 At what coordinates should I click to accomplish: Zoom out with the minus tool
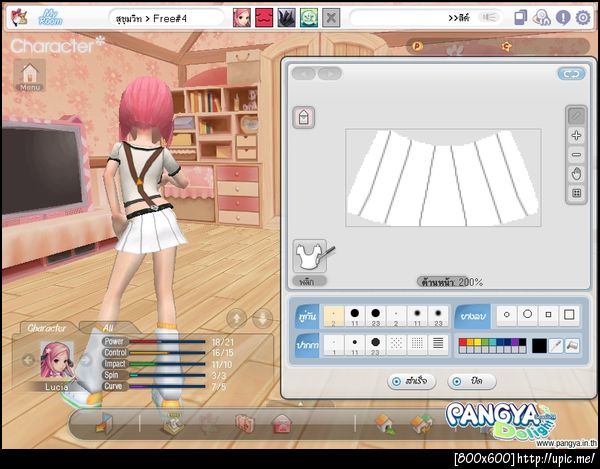(576, 155)
